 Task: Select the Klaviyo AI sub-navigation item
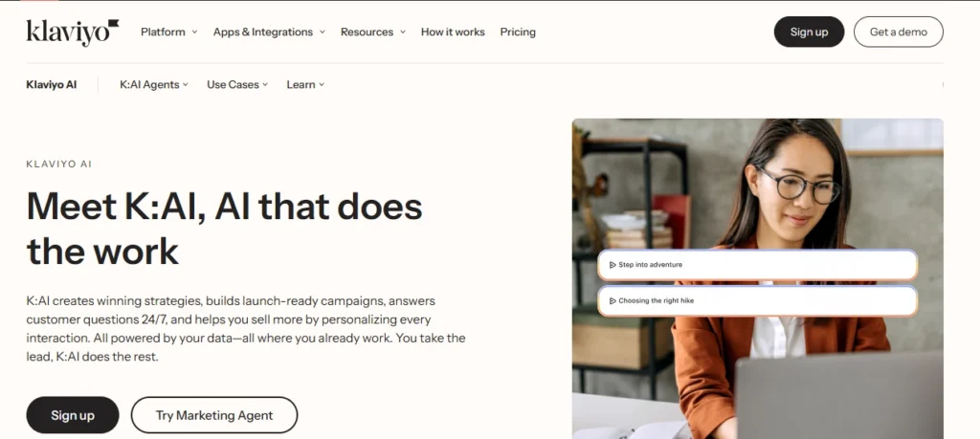click(x=52, y=85)
